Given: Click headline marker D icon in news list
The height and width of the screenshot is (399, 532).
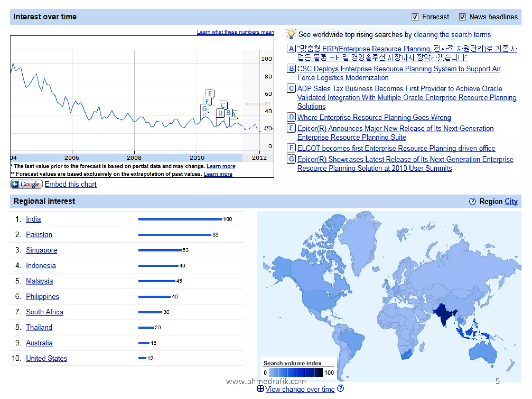Looking at the screenshot, I should (291, 117).
